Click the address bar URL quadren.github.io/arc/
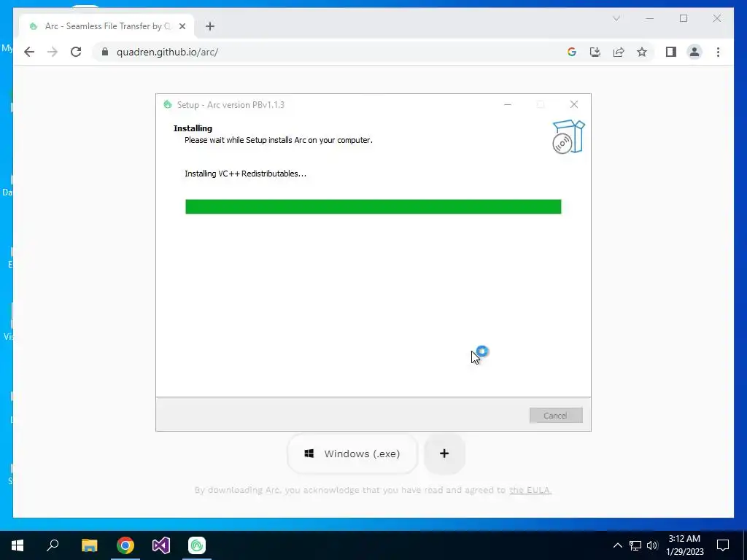747x560 pixels. coord(167,52)
